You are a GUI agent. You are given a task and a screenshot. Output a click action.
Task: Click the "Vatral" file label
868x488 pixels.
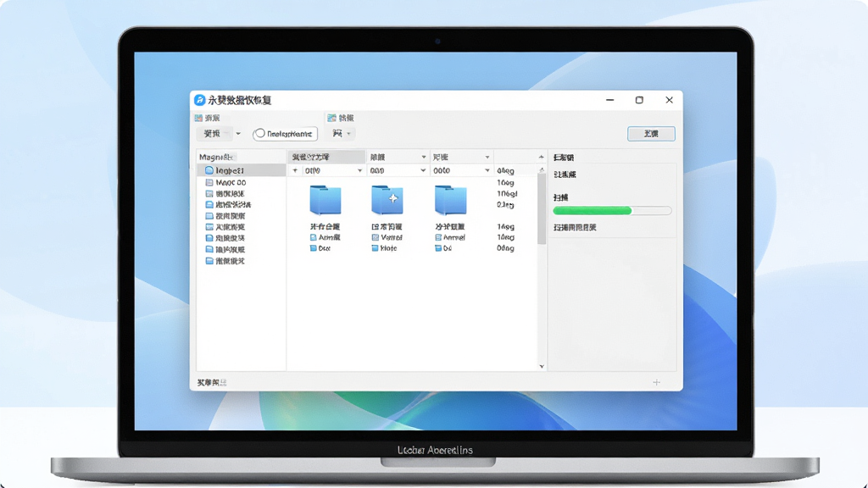pyautogui.click(x=392, y=237)
